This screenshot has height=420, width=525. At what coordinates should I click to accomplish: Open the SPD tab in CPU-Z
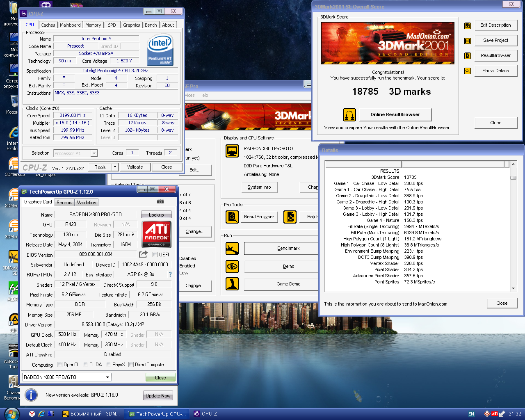(112, 25)
